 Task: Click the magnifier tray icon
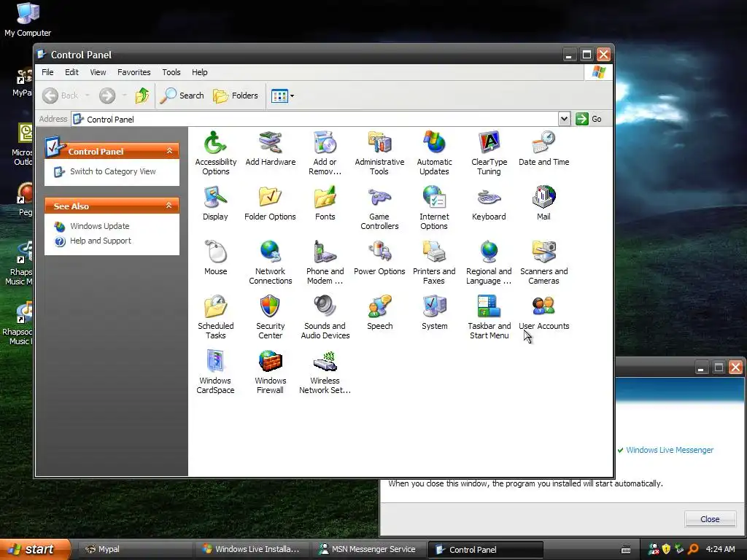(x=693, y=549)
